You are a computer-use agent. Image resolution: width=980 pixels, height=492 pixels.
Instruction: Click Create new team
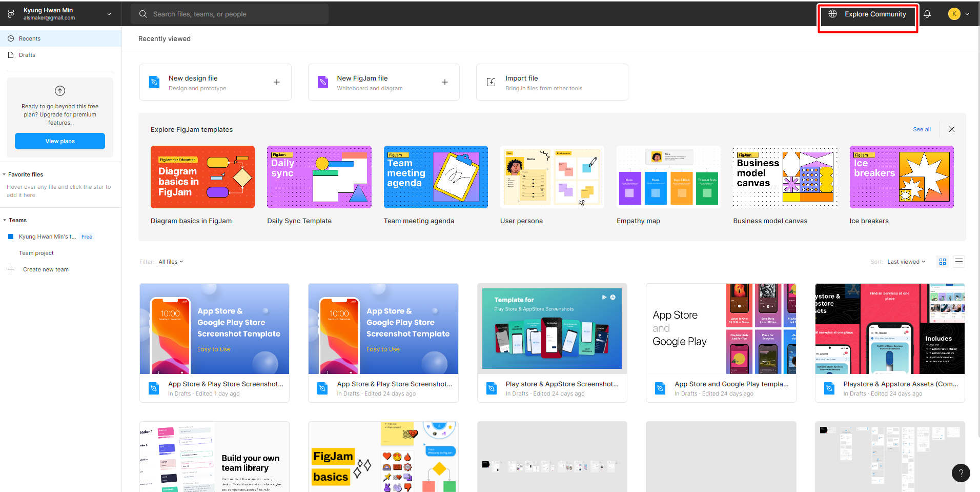coord(46,269)
